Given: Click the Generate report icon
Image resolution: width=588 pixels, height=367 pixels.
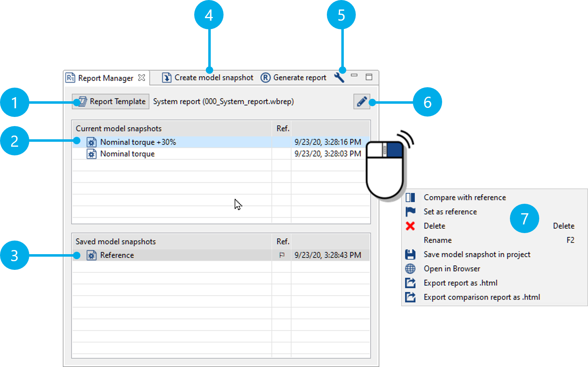Looking at the screenshot, I should [x=265, y=78].
